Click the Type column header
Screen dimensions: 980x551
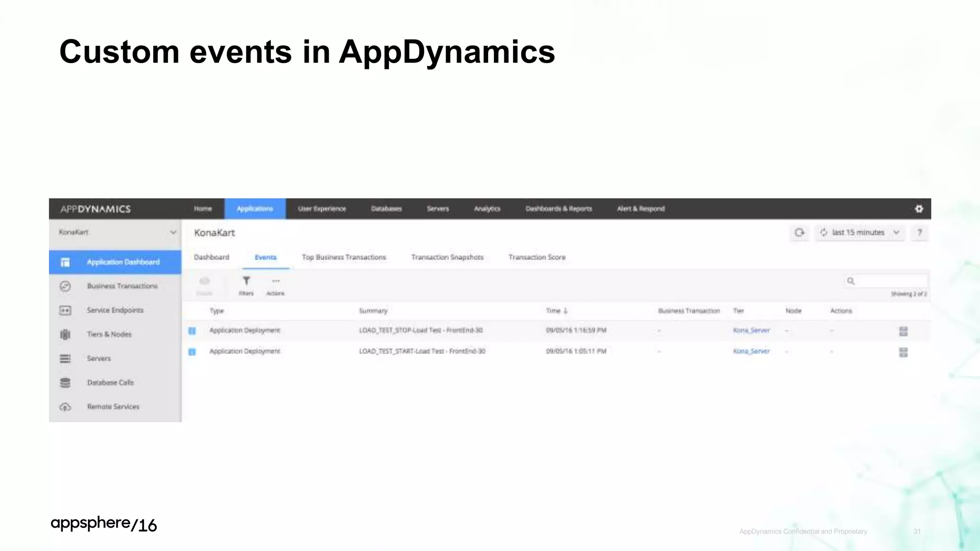[x=217, y=311]
